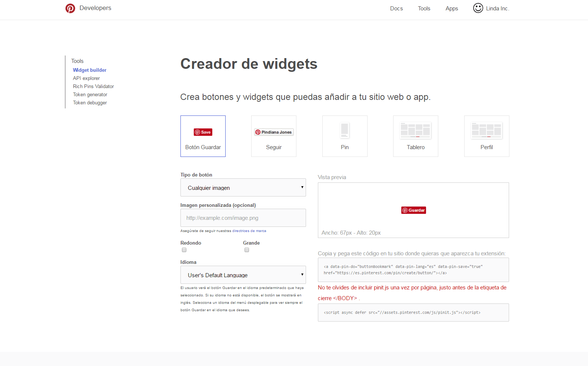Click the smiley face account avatar
The height and width of the screenshot is (366, 588).
coord(478,8)
